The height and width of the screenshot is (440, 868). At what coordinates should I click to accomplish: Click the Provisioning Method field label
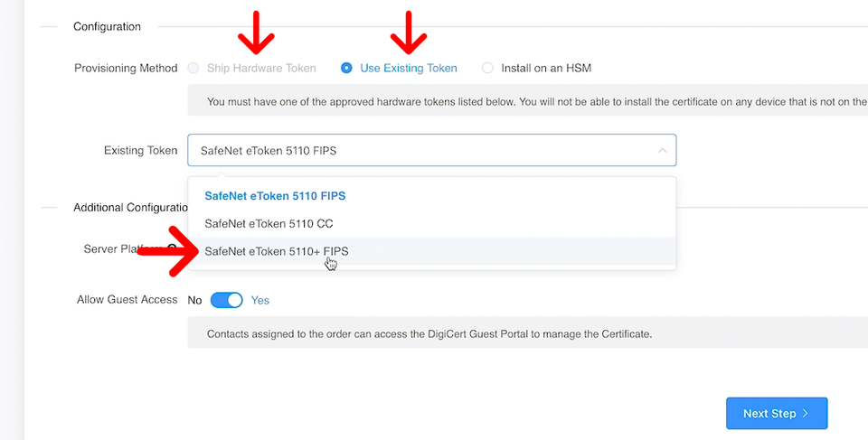point(126,69)
